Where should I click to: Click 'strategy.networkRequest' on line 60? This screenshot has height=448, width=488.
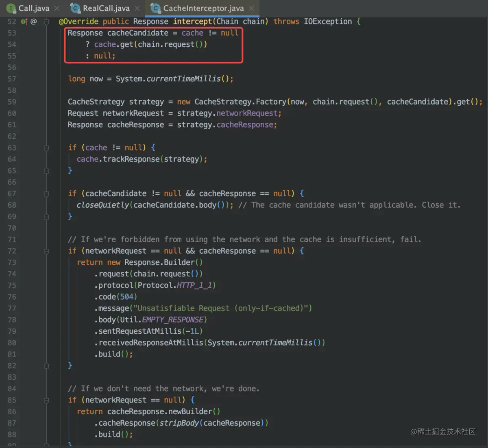pos(227,113)
